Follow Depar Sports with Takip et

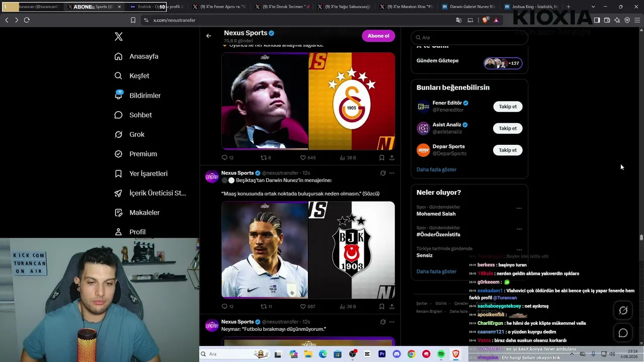point(508,150)
